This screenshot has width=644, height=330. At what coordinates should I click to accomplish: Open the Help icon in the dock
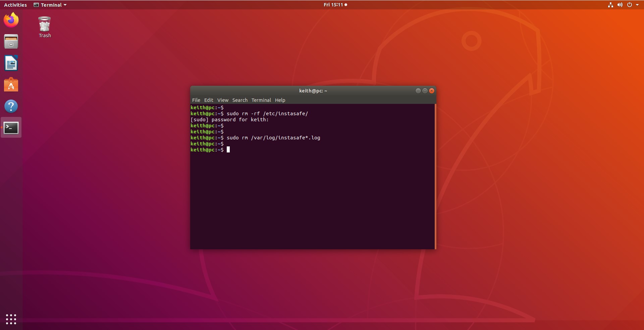(11, 106)
